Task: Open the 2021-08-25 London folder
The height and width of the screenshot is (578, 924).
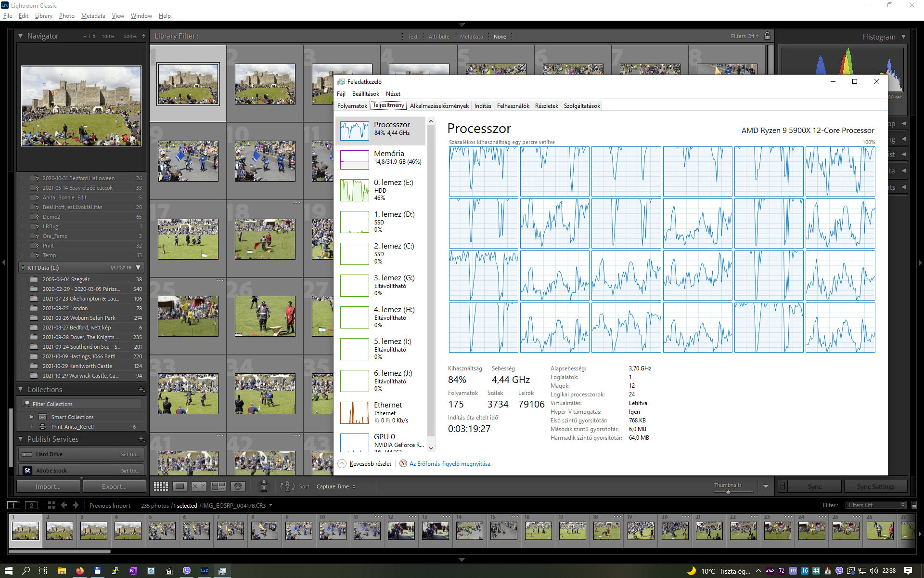Action: (x=65, y=308)
